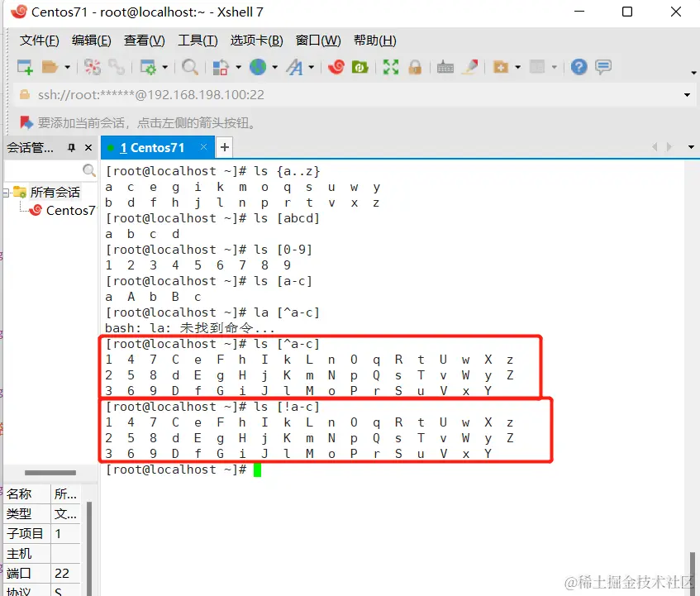
Task: Pin the session manager panel
Action: point(71,148)
